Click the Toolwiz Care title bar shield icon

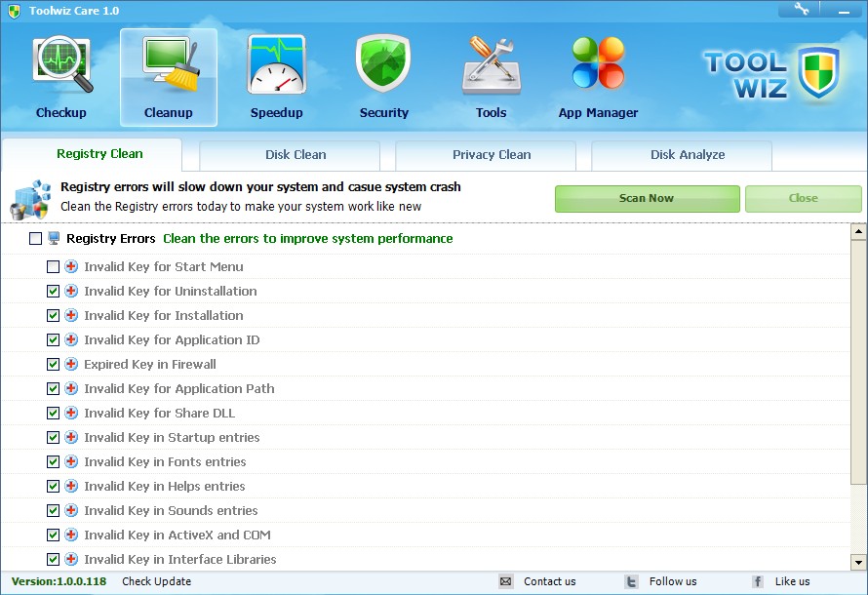[x=15, y=11]
